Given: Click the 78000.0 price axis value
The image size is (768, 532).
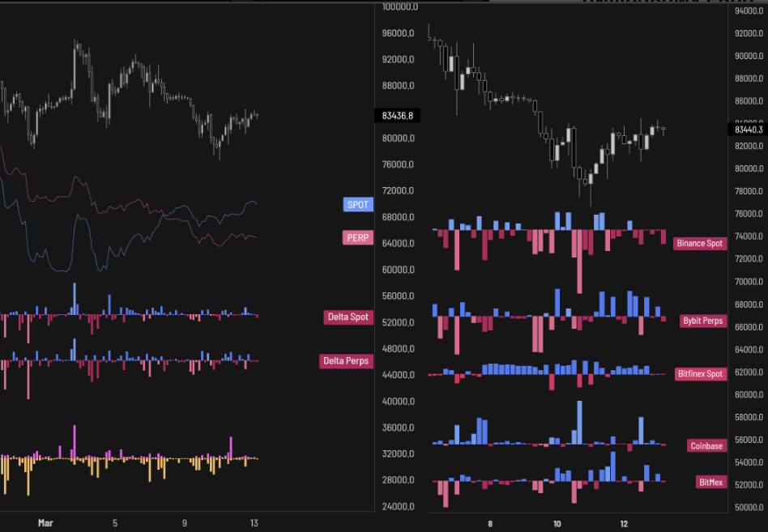Looking at the screenshot, I should pyautogui.click(x=749, y=191).
